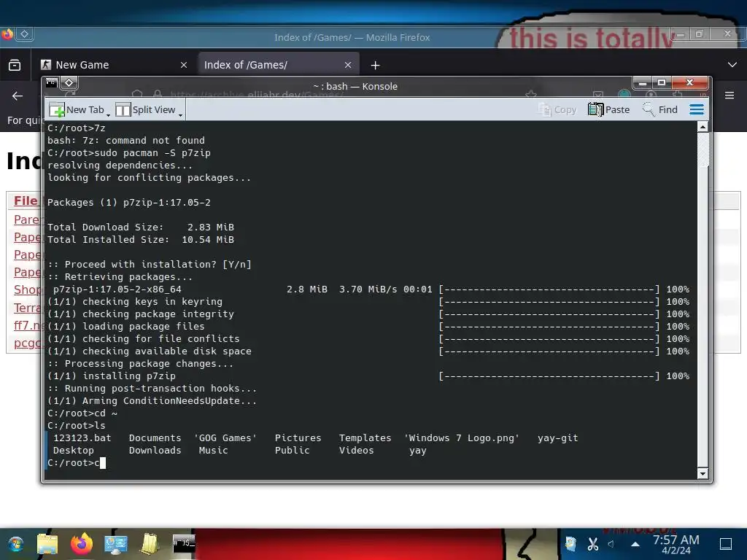Image resolution: width=747 pixels, height=560 pixels.
Task: Open Firefox View sidebar icon
Action: click(x=15, y=65)
